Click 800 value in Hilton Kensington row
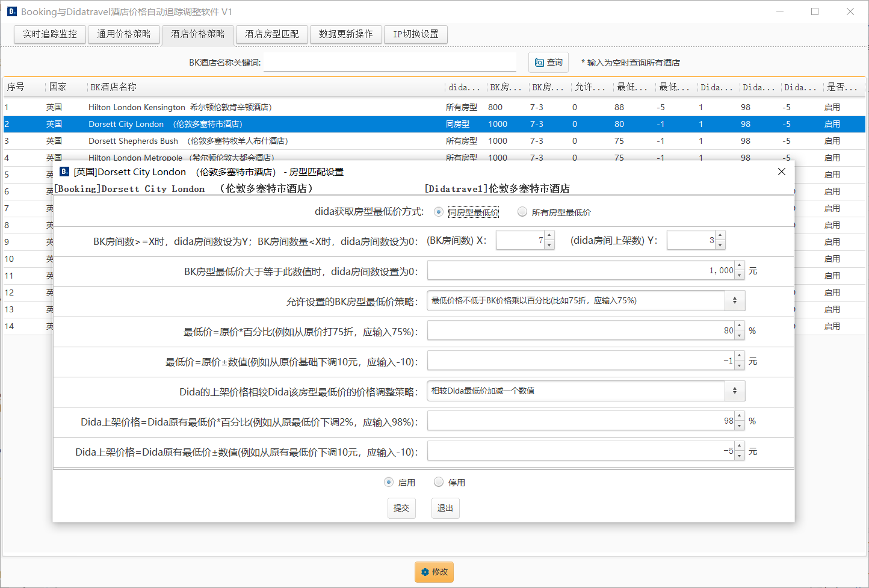Screen dimensions: 869x588 (495, 107)
